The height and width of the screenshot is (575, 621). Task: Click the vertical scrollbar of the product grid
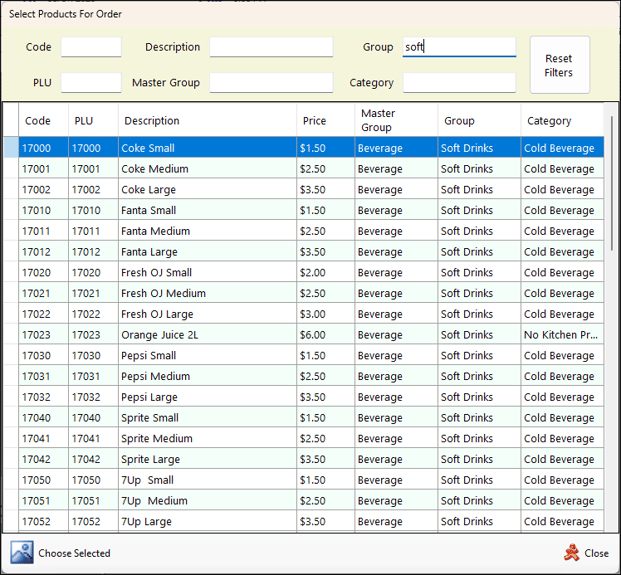(x=611, y=182)
